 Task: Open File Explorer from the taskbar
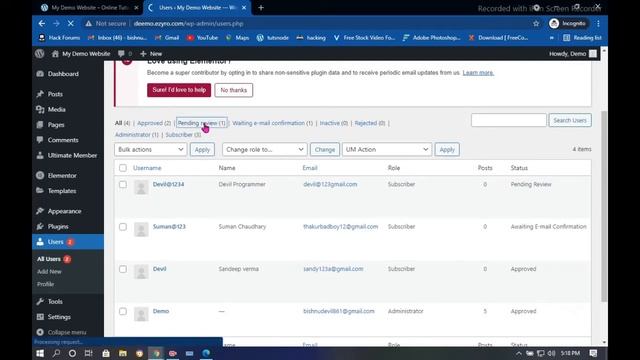click(x=122, y=353)
